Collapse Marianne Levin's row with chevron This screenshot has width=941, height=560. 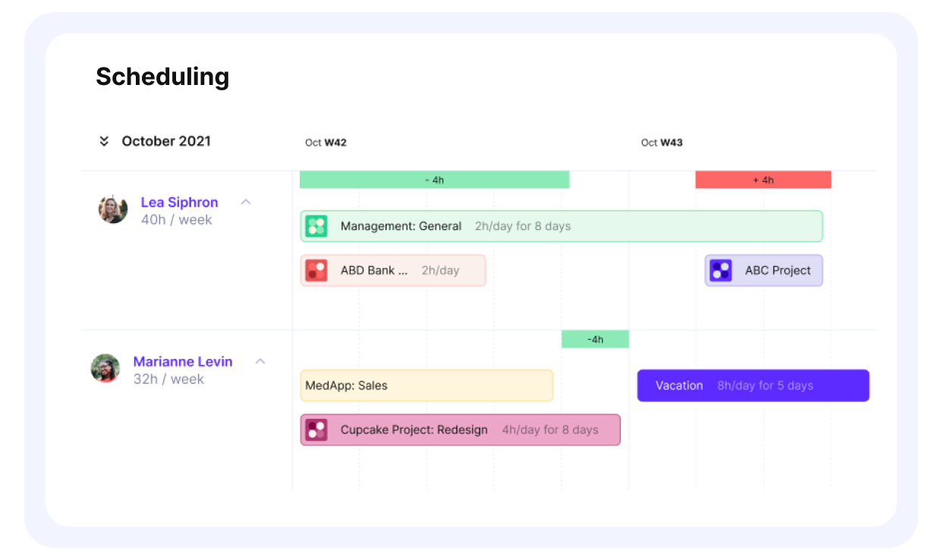tap(260, 361)
